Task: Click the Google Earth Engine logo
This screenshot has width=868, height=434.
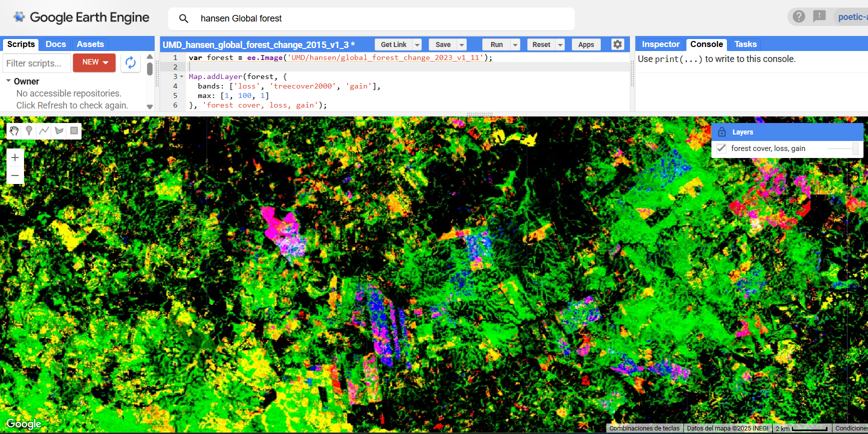Action: point(82,17)
